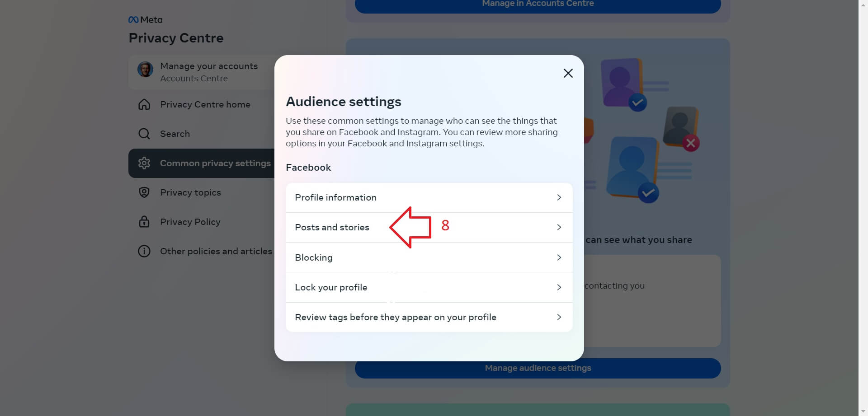This screenshot has height=416, width=868.
Task: Expand chevron next to Blocking
Action: click(559, 257)
